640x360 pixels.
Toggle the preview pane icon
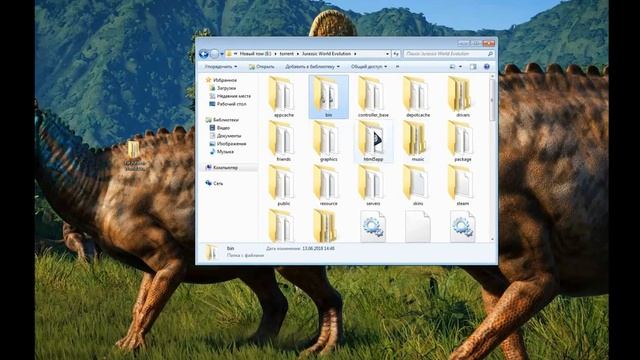[473, 67]
